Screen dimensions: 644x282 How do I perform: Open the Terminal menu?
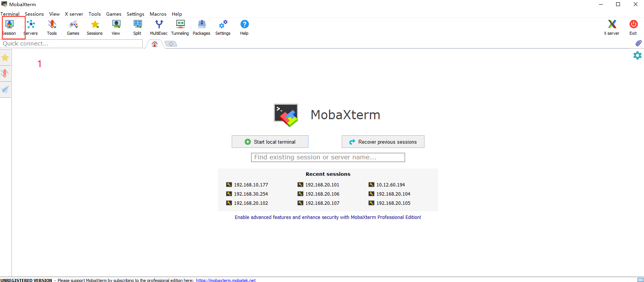coord(10,14)
